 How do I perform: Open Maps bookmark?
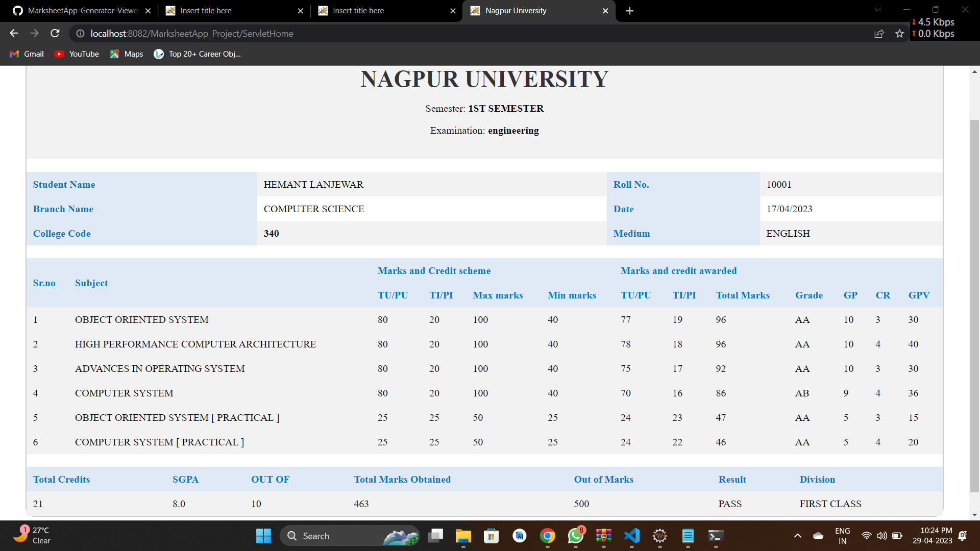[x=127, y=54]
